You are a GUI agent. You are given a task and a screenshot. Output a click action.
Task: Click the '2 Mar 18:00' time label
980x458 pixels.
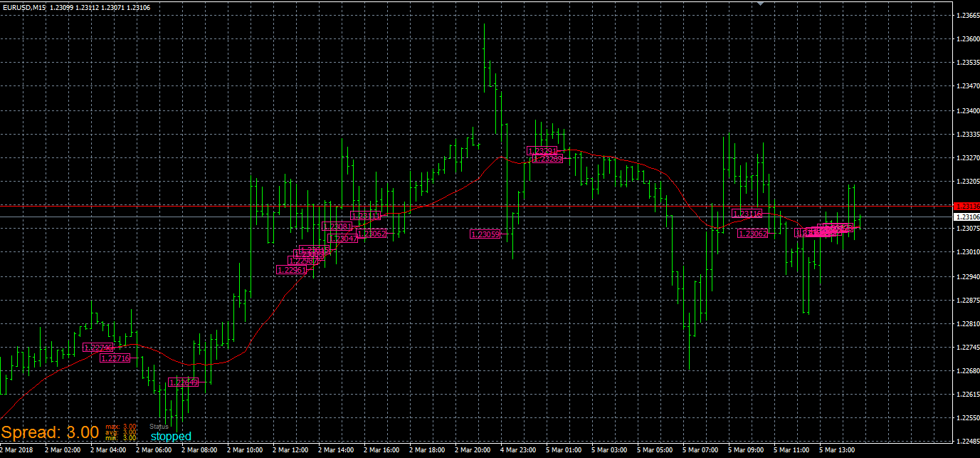(x=427, y=450)
